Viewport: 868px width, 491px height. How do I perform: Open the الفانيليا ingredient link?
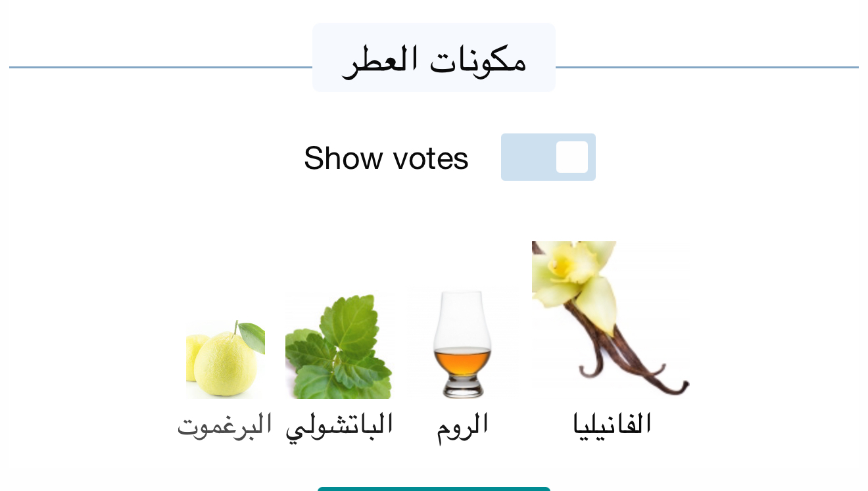tap(612, 424)
